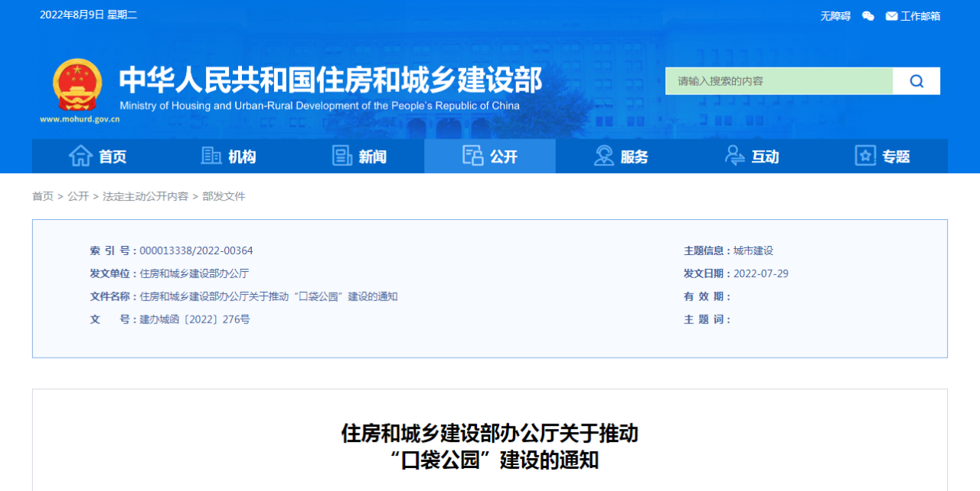Open the WeChat icon in top bar
Image resolution: width=980 pixels, height=491 pixels.
click(x=867, y=16)
